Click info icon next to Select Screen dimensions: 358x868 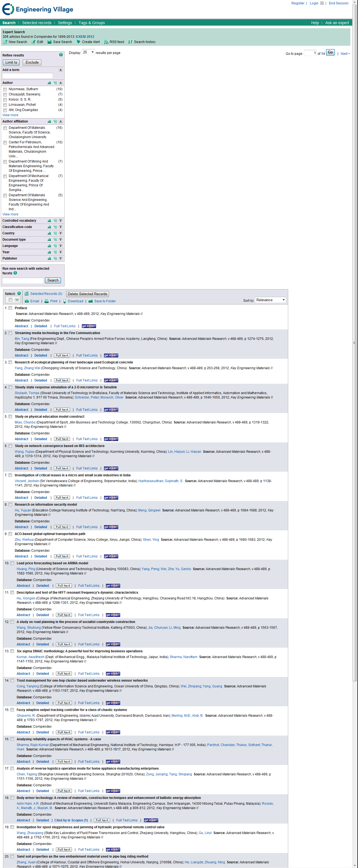(19, 294)
